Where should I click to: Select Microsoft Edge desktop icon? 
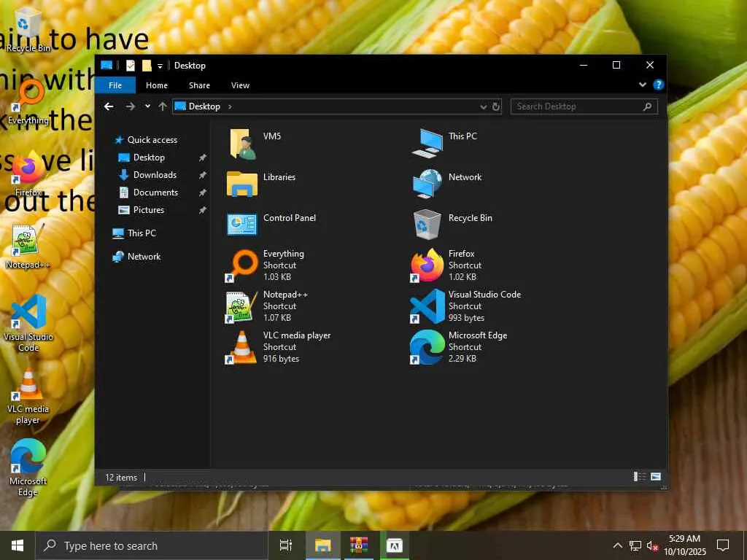coord(28,467)
